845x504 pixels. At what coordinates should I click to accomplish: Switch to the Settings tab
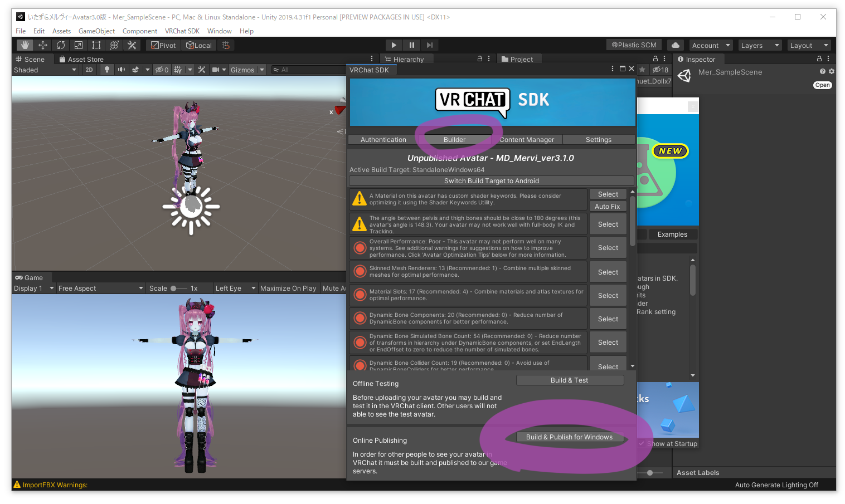coord(599,140)
